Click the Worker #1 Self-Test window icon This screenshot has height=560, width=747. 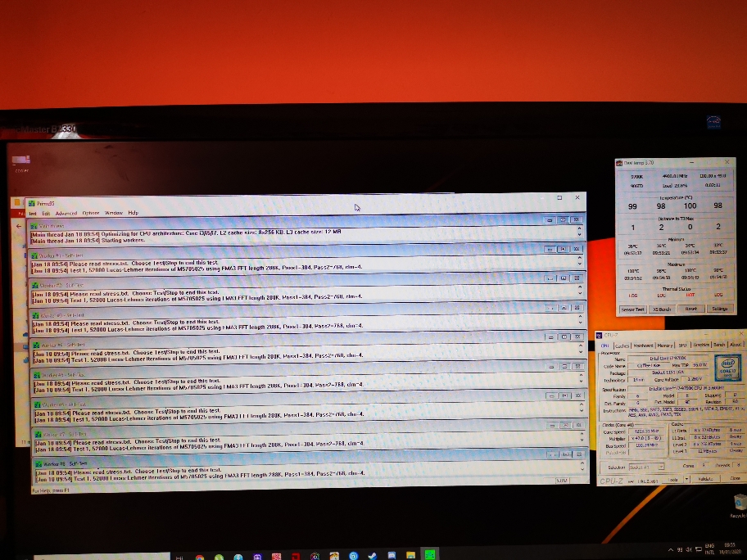tap(34, 255)
